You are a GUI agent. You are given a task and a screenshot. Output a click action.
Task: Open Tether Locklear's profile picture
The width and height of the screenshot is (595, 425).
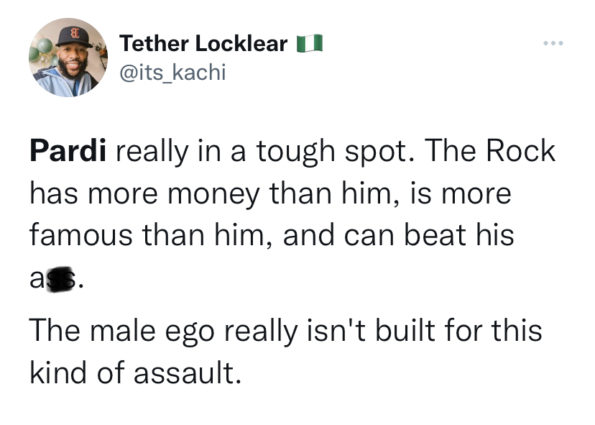coord(68,58)
